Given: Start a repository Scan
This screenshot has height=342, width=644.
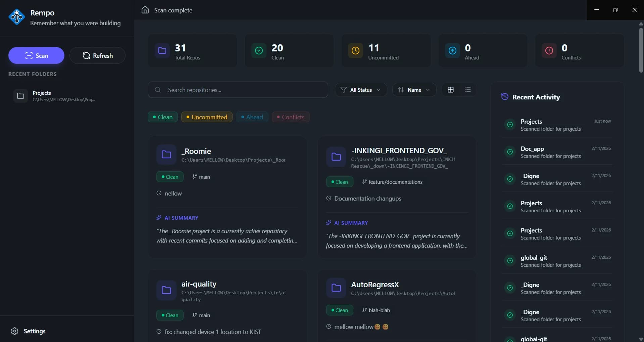Looking at the screenshot, I should (x=36, y=55).
